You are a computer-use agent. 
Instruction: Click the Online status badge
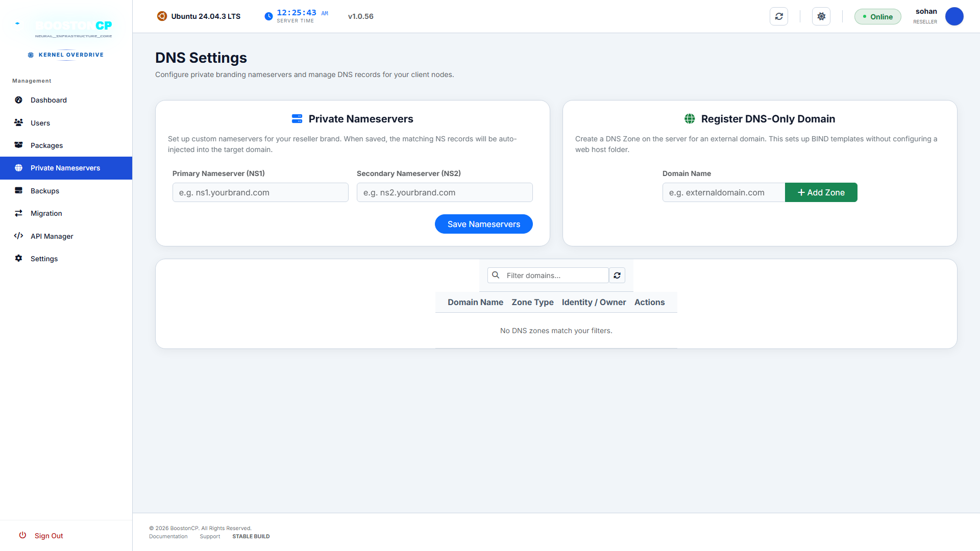click(878, 17)
